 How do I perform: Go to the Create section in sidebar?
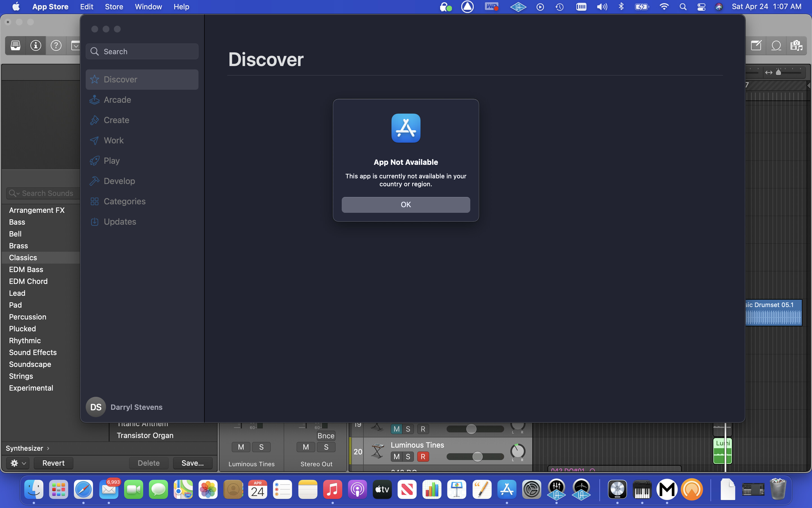pyautogui.click(x=142, y=120)
